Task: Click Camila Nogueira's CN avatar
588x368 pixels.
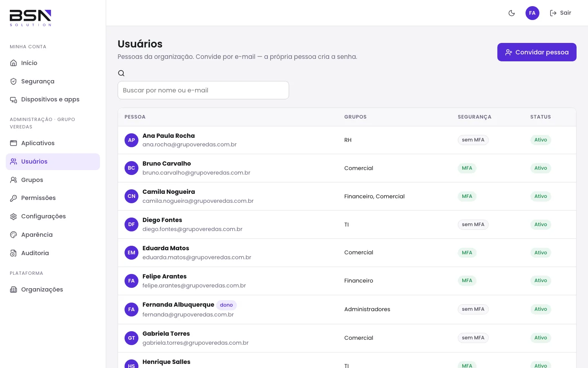Action: [x=131, y=196]
